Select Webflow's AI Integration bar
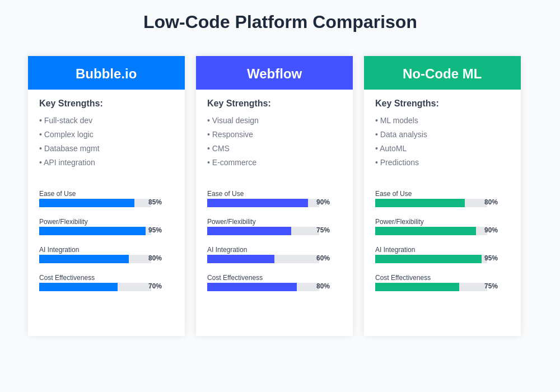Screen dimensions: 560x392 263,259
